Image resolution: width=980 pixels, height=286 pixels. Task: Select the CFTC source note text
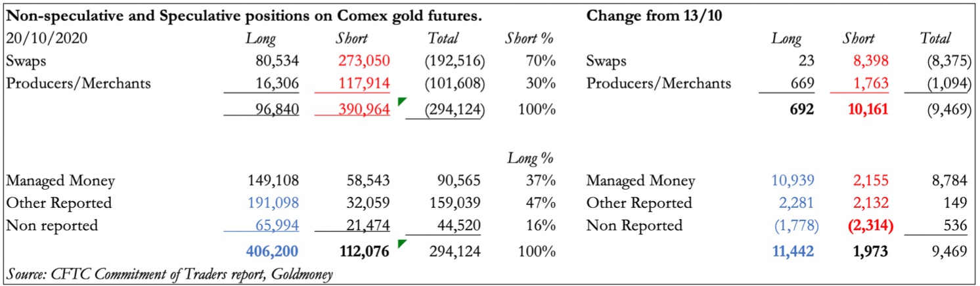pyautogui.click(x=169, y=274)
